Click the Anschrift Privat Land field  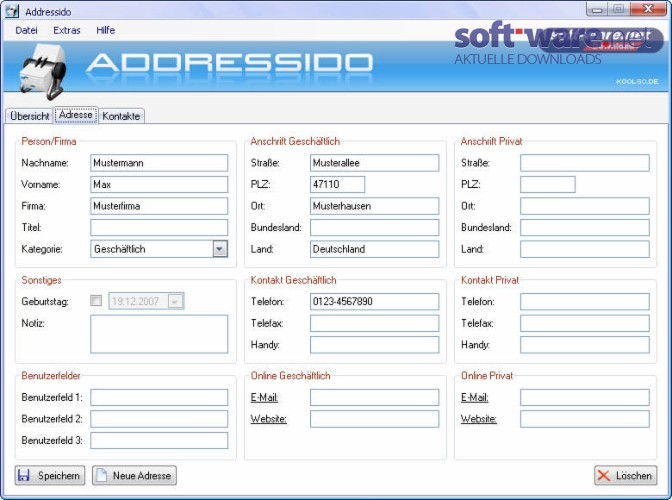pyautogui.click(x=585, y=249)
